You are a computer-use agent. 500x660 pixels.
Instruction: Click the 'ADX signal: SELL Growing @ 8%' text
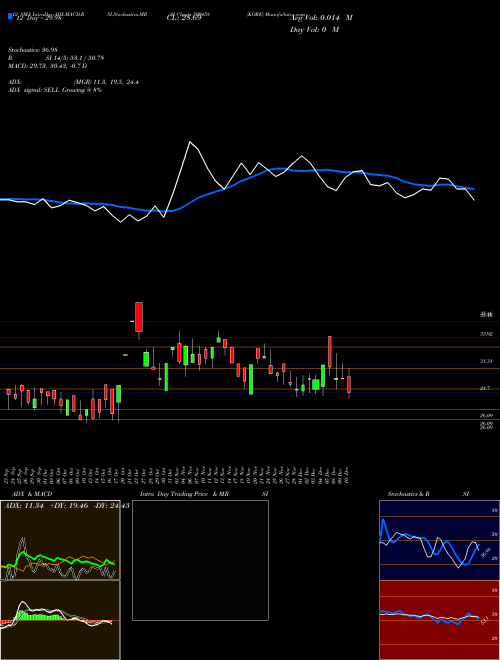[x=55, y=90]
